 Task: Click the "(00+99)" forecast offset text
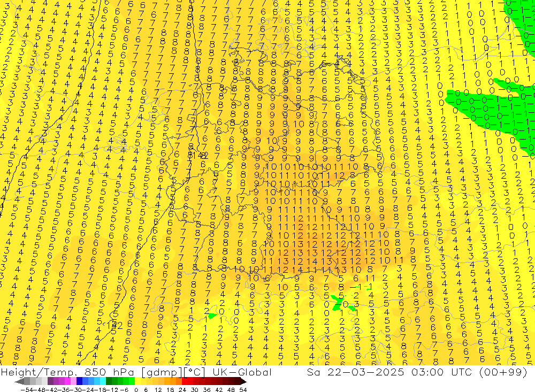(503, 373)
